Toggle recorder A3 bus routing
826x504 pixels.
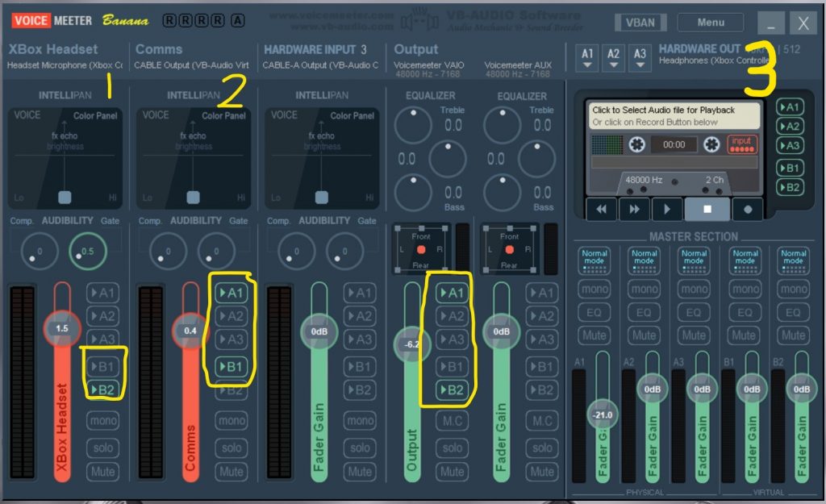pos(790,145)
